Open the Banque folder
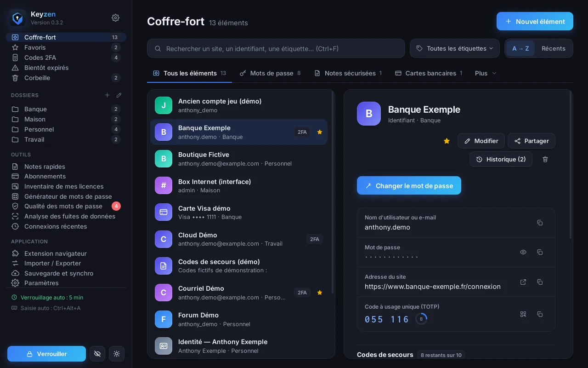This screenshot has height=368, width=588. [x=66, y=109]
